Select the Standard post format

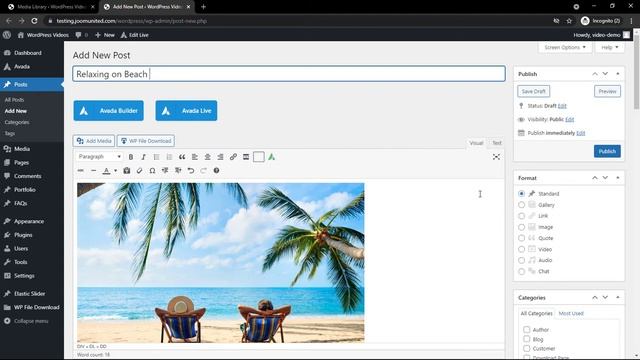(521, 193)
